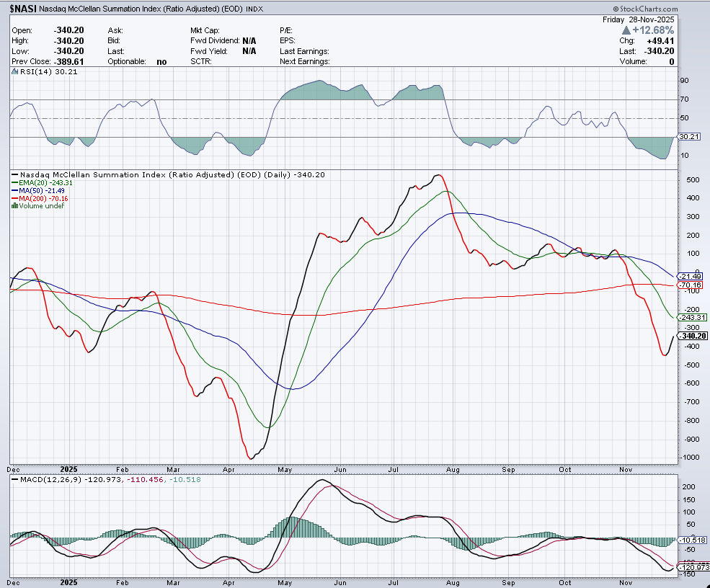Click the Next Earnings label
This screenshot has width=710, height=588.
[x=305, y=61]
